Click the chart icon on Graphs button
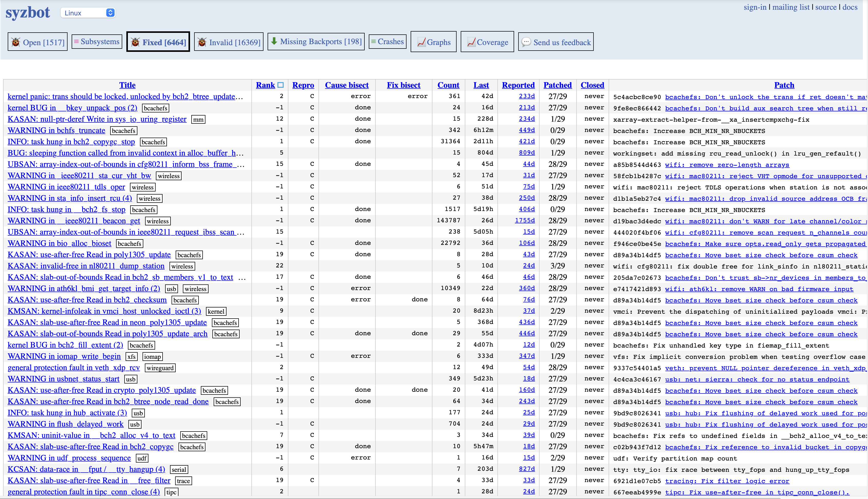868x499 pixels. click(421, 42)
